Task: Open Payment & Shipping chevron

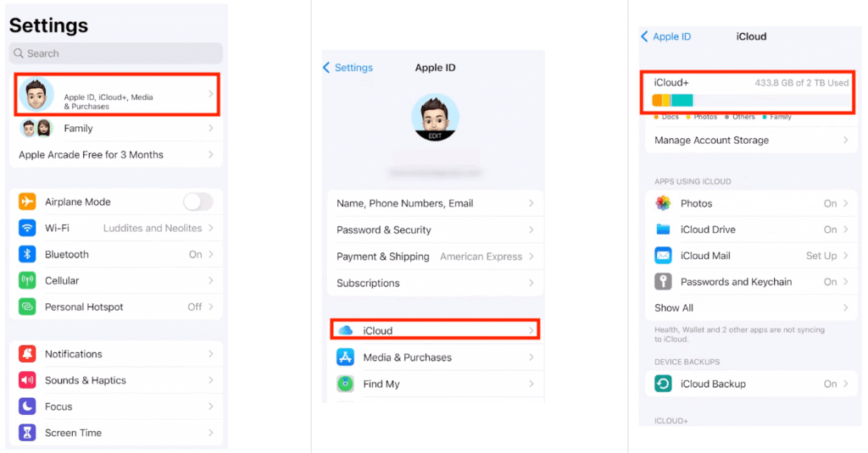Action: (x=531, y=256)
